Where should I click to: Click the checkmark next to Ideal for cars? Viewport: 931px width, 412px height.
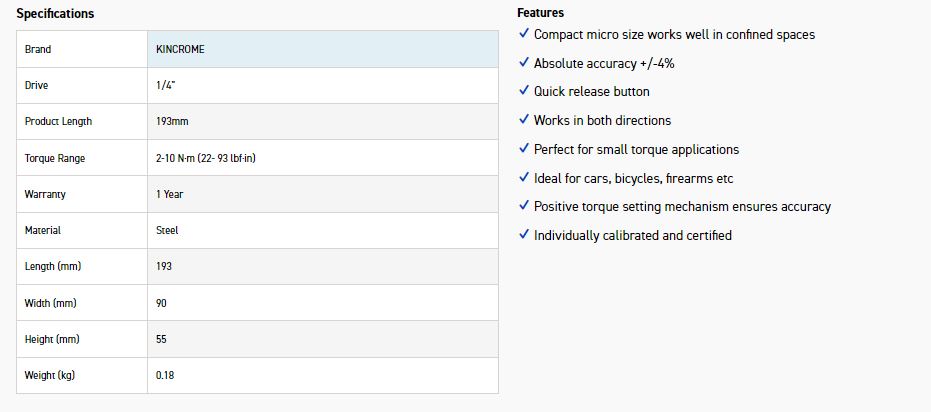coord(524,178)
